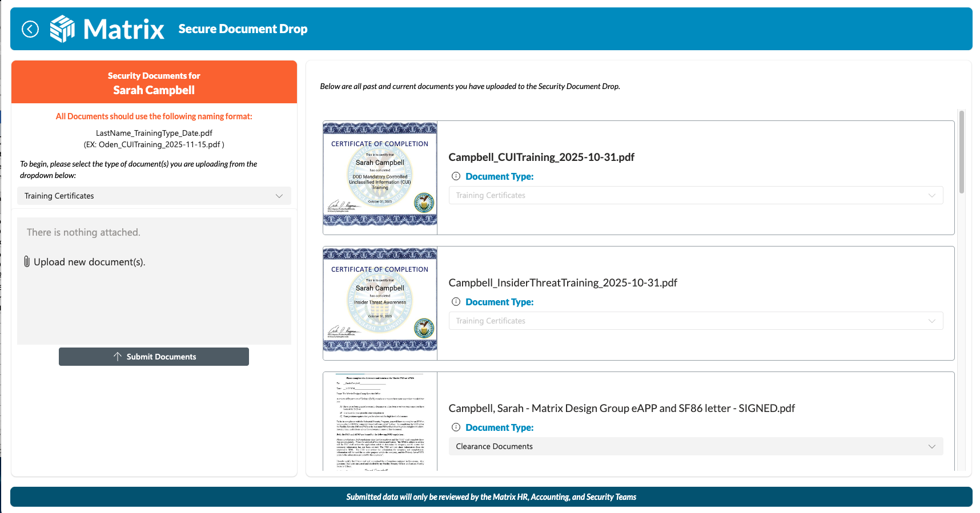Click info icon beside SF86 letter Document Type
The height and width of the screenshot is (513, 980).
coord(456,427)
